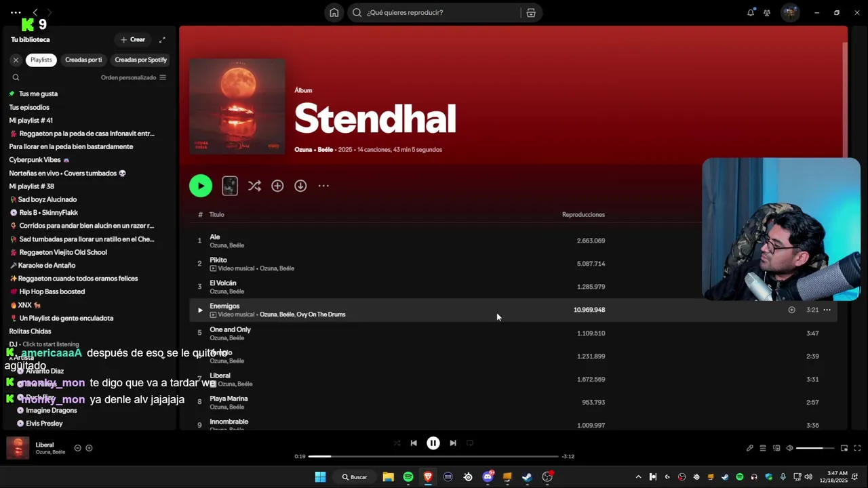Click the notifications bell icon
This screenshot has width=868, height=488.
pyautogui.click(x=751, y=12)
